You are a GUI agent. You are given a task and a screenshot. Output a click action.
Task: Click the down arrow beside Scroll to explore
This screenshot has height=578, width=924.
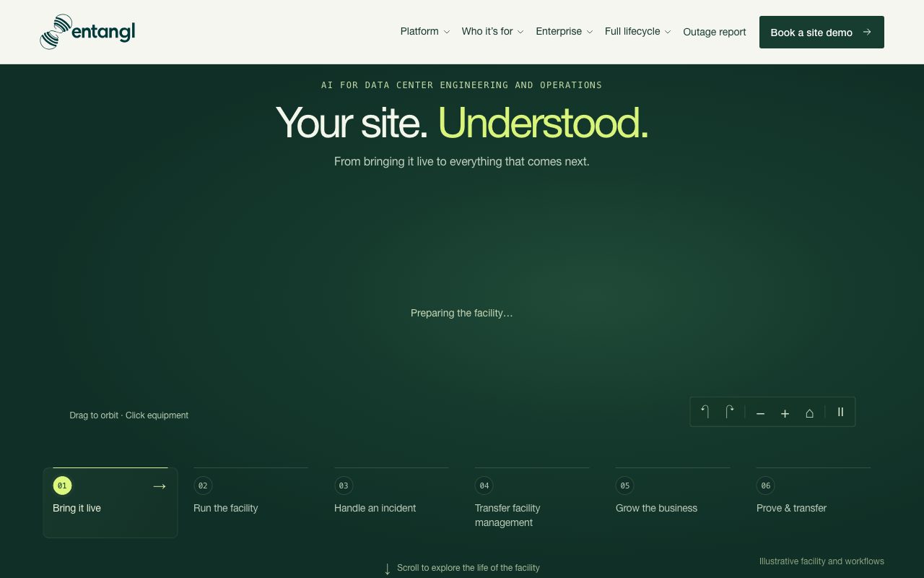tap(388, 569)
